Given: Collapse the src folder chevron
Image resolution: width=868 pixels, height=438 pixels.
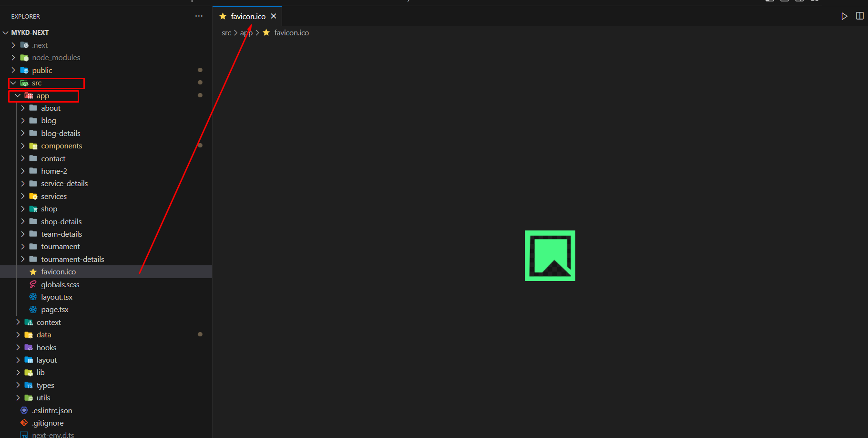Looking at the screenshot, I should click(13, 83).
